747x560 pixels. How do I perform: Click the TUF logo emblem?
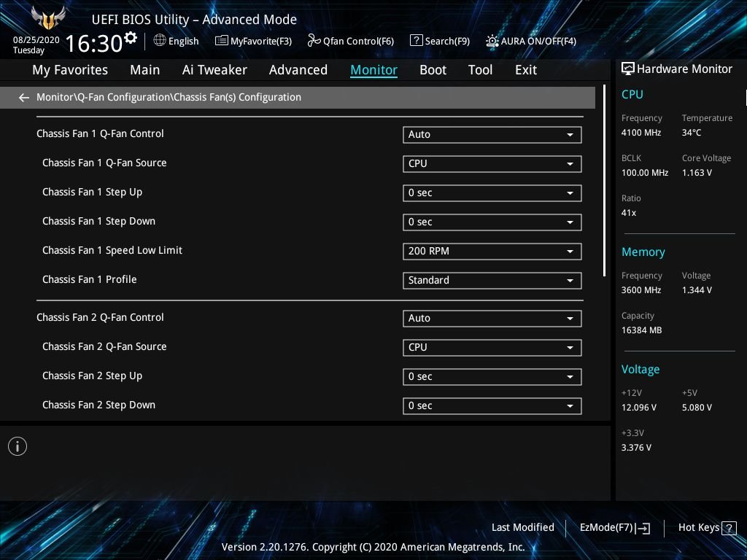pos(47,18)
